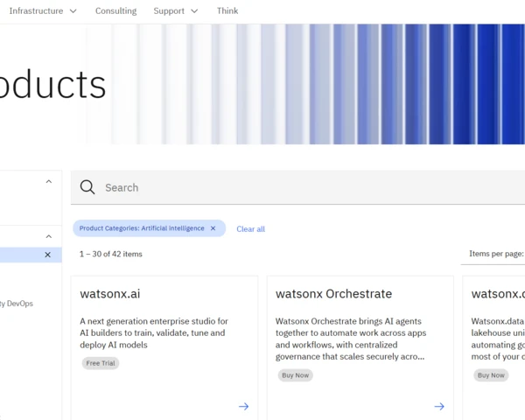525x420 pixels.
Task: Remove the Artificial intelligence filter tag
Action: point(213,228)
